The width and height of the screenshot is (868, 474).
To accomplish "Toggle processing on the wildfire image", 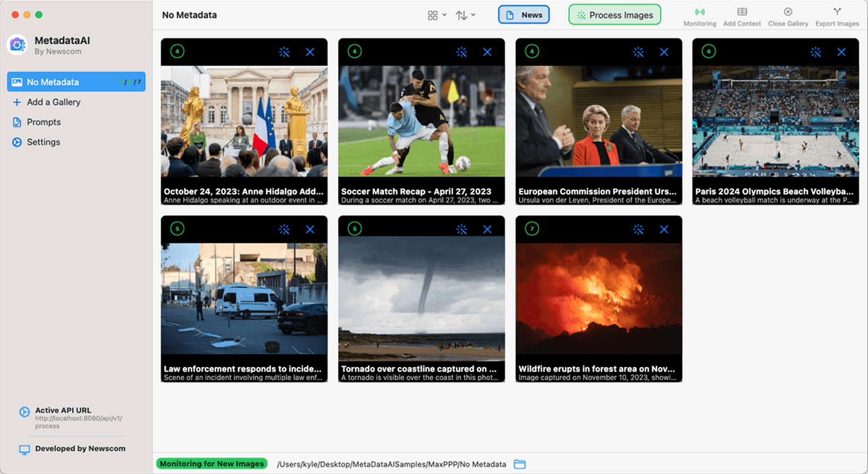I will point(638,229).
